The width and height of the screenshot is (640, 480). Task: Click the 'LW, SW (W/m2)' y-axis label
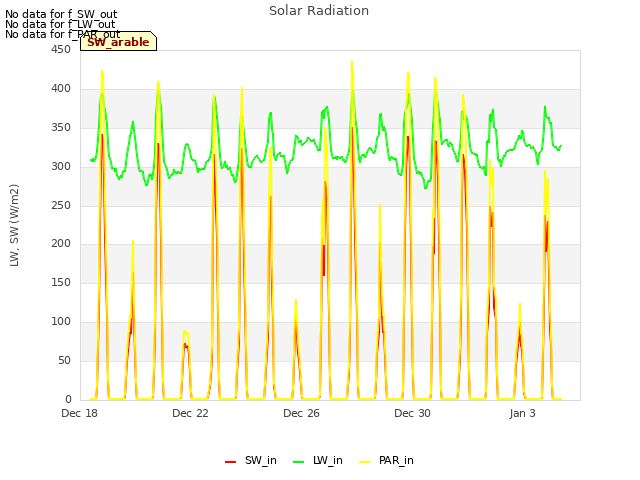pos(14,225)
